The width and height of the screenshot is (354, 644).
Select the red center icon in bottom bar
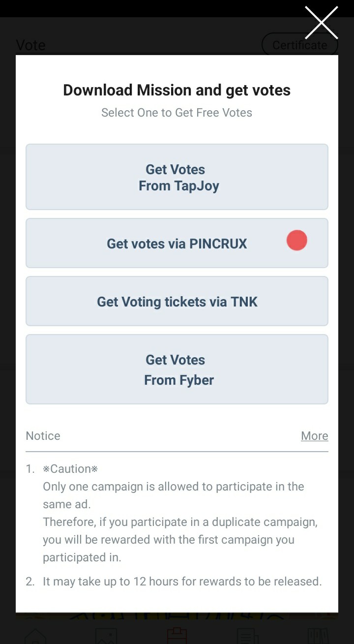(x=177, y=636)
